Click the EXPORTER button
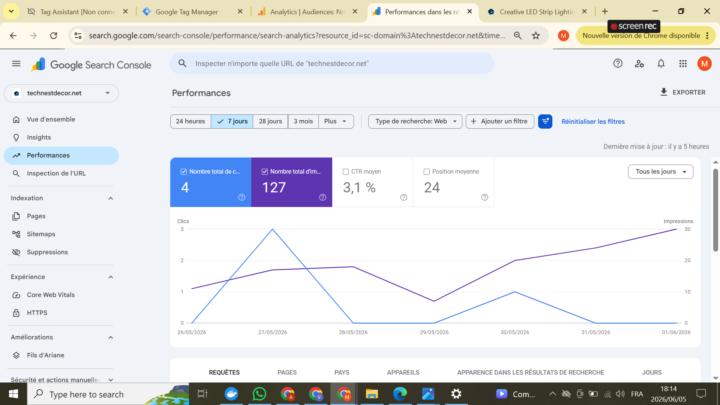Screen dimensions: 720x405 coord(683,92)
